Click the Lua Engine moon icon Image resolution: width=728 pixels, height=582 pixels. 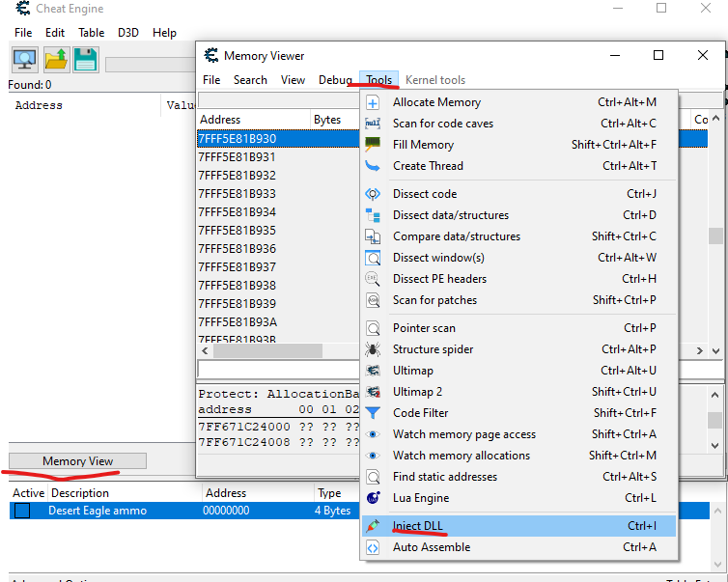pos(373,498)
